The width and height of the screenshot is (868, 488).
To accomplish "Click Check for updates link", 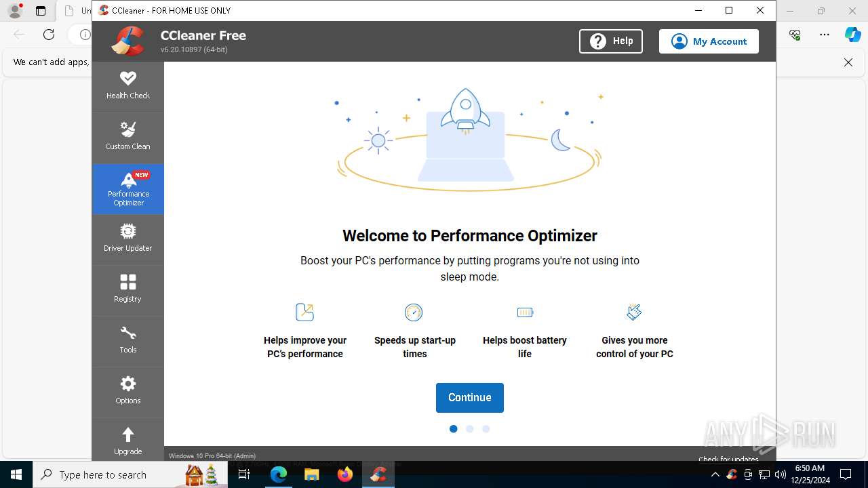I will (728, 459).
